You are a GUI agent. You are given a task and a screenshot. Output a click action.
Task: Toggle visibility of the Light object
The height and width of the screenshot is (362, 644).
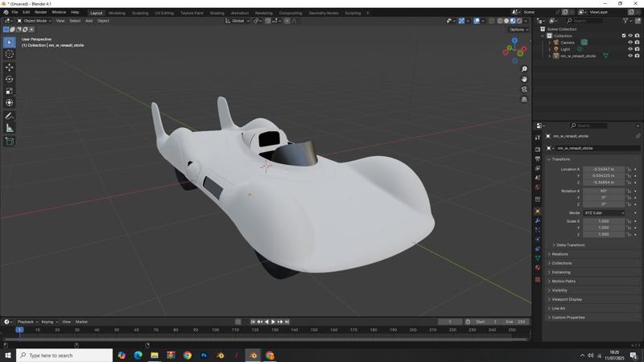pos(630,49)
